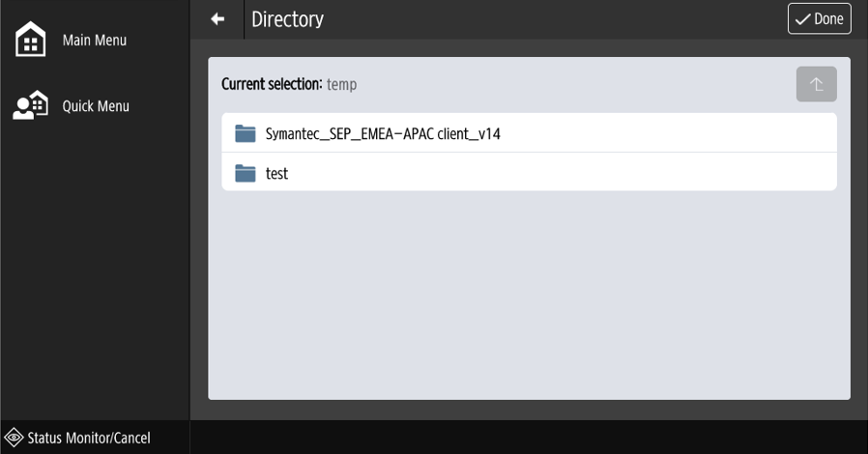Viewport: 868px width, 454px height.
Task: Click the checkmark inside the Done button
Action: 802,19
